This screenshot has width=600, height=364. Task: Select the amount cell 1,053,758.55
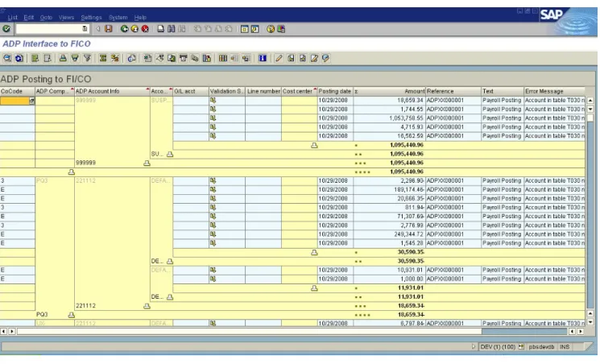pos(390,118)
